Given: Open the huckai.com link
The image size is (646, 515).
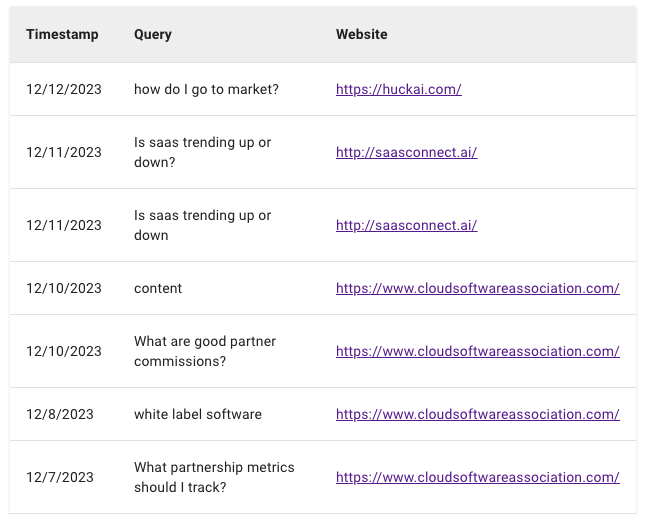Looking at the screenshot, I should 398,89.
